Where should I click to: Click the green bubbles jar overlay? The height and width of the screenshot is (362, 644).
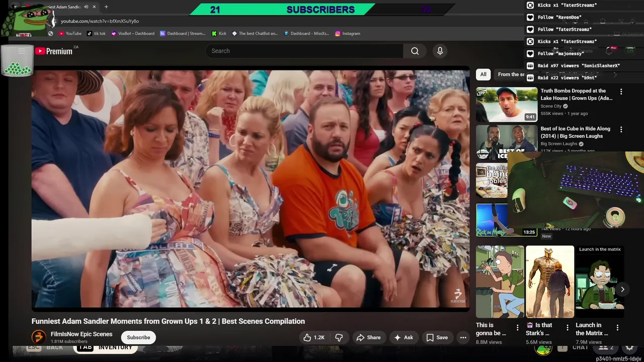[x=18, y=61]
